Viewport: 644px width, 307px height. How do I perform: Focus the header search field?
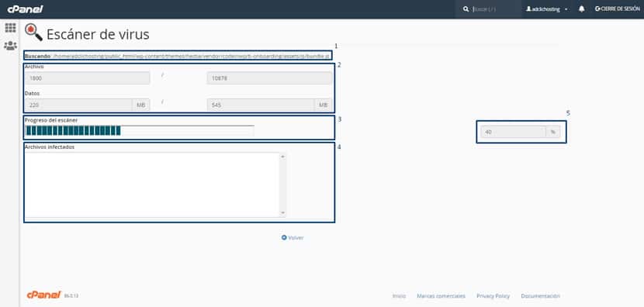tap(495, 9)
